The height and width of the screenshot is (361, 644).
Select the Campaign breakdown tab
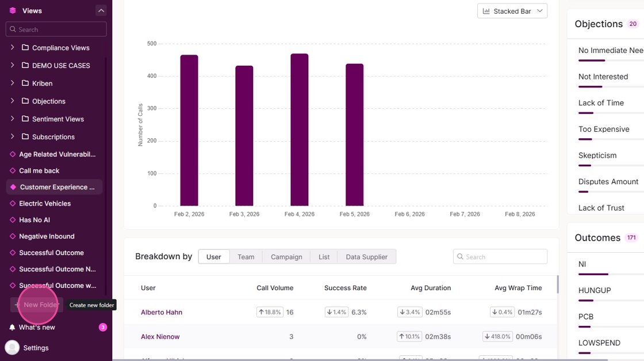287,257
